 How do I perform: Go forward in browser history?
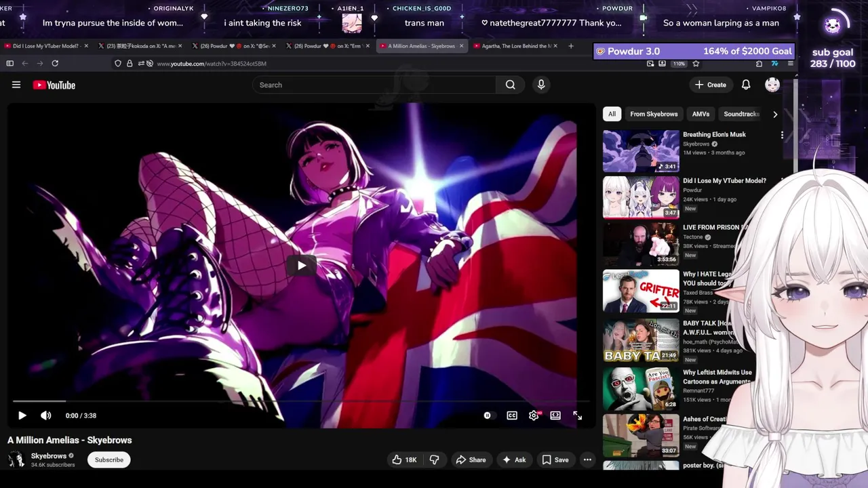40,63
